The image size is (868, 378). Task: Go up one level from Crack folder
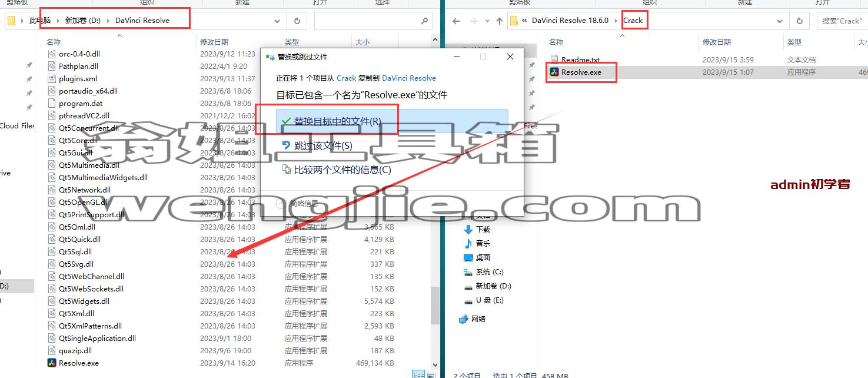499,21
